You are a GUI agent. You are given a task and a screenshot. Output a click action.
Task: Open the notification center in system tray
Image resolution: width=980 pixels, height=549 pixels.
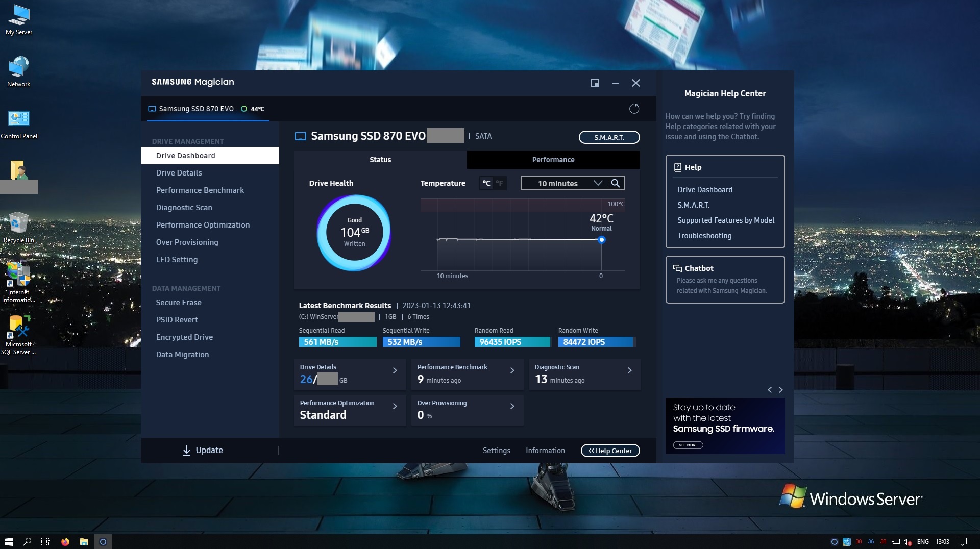[x=963, y=542]
